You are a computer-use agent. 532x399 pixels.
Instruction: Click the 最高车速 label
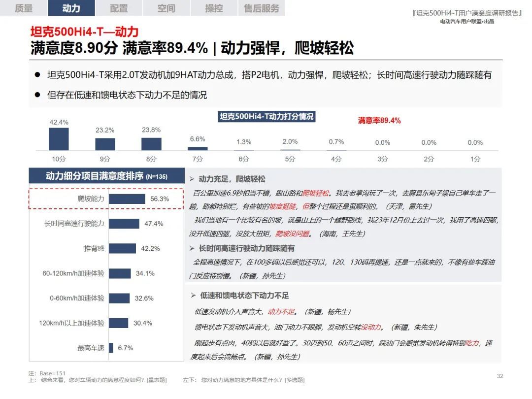(91, 348)
